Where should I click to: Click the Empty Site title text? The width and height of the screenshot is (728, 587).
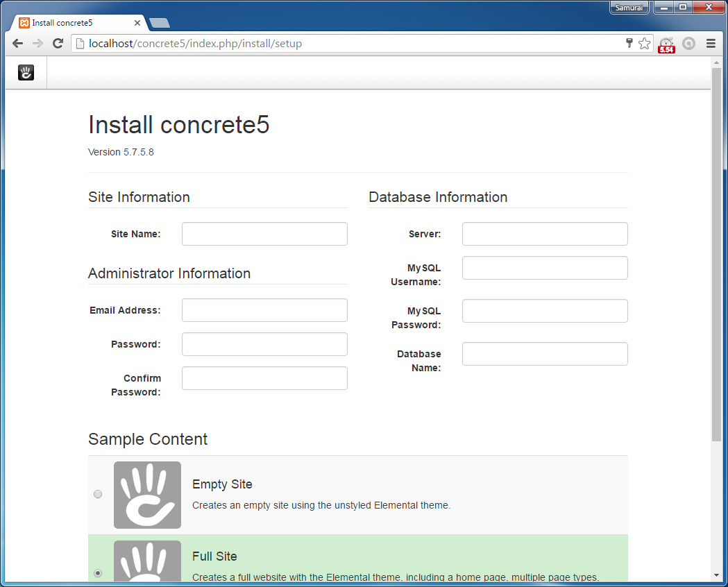pyautogui.click(x=222, y=484)
